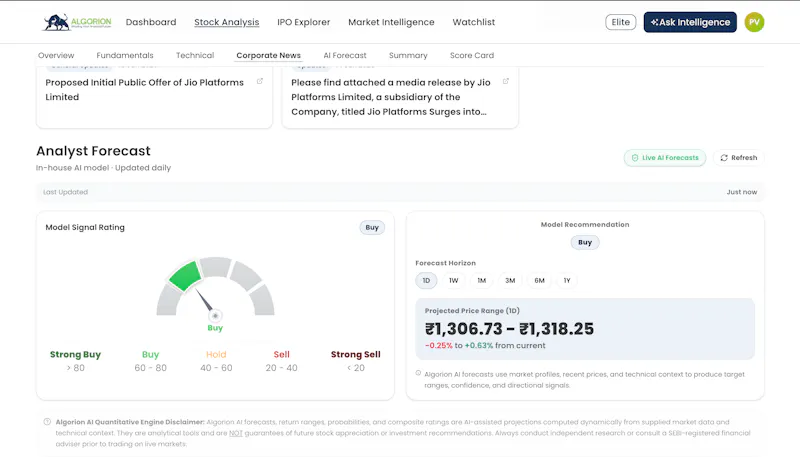
Task: Click the Buy badge under Model Recommendation
Action: [585, 242]
